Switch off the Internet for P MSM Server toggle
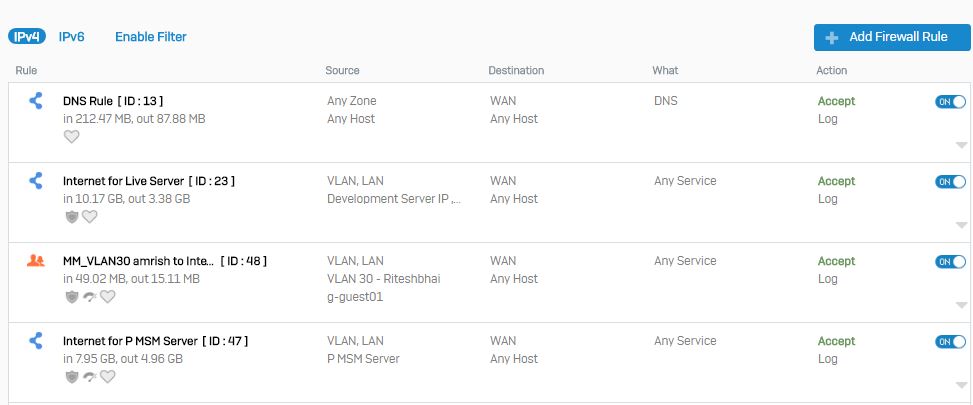The height and width of the screenshot is (405, 973). tap(951, 342)
